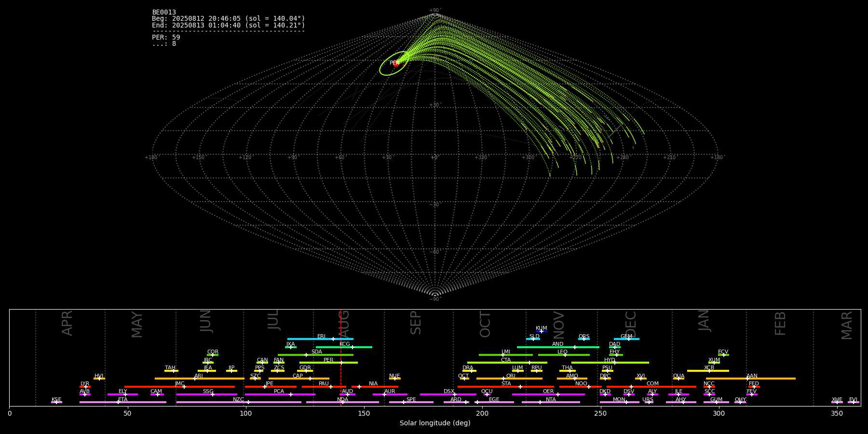
Task: Select the purple SSG shower bar
Action: [x=207, y=394]
